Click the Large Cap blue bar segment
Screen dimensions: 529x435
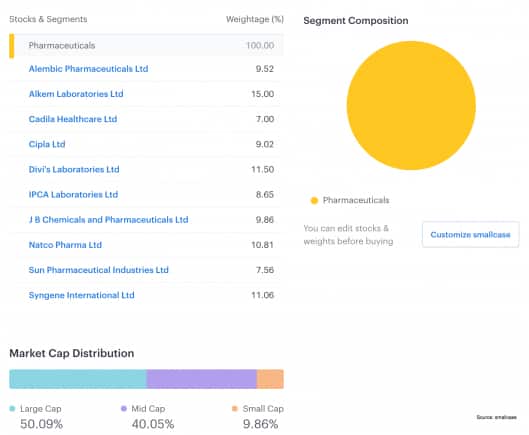click(78, 379)
